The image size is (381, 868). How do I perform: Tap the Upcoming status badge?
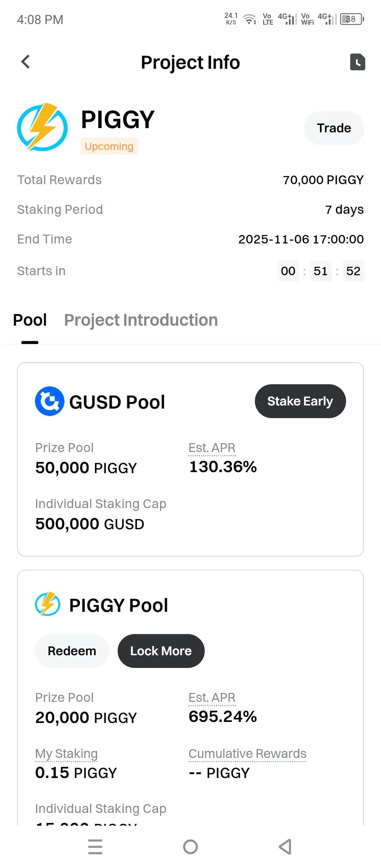(x=109, y=146)
